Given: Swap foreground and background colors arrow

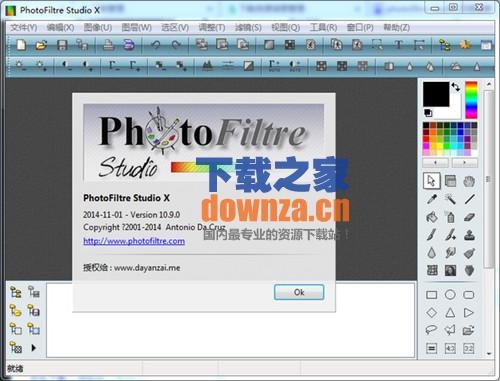Looking at the screenshot, I should coord(456,87).
